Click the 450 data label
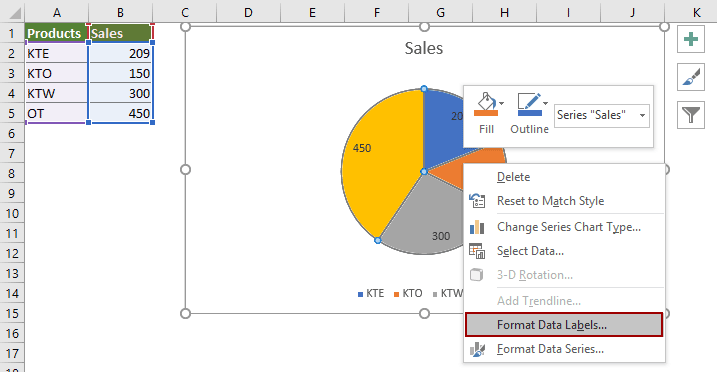717x372 pixels. tap(362, 148)
